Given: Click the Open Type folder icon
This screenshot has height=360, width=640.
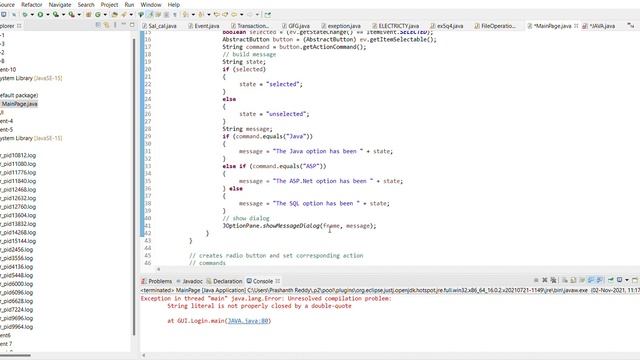Looking at the screenshot, I should pos(114,14).
